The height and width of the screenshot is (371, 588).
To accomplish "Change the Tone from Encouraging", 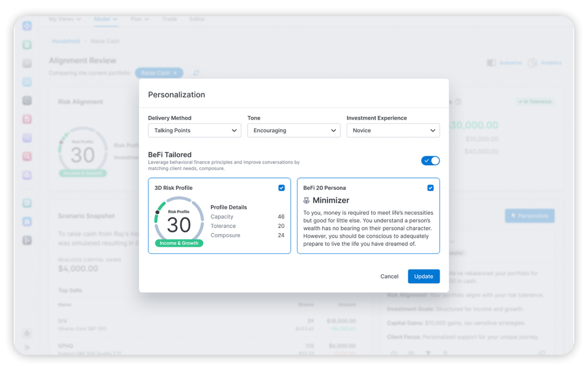I will (x=294, y=130).
